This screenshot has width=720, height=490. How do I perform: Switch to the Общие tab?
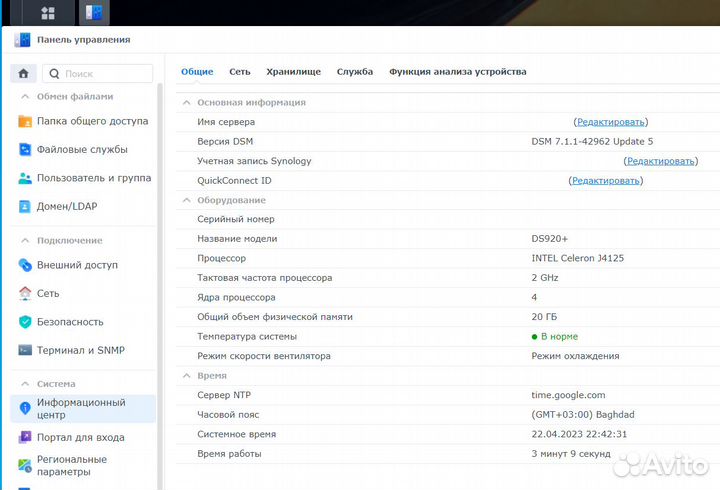(197, 72)
